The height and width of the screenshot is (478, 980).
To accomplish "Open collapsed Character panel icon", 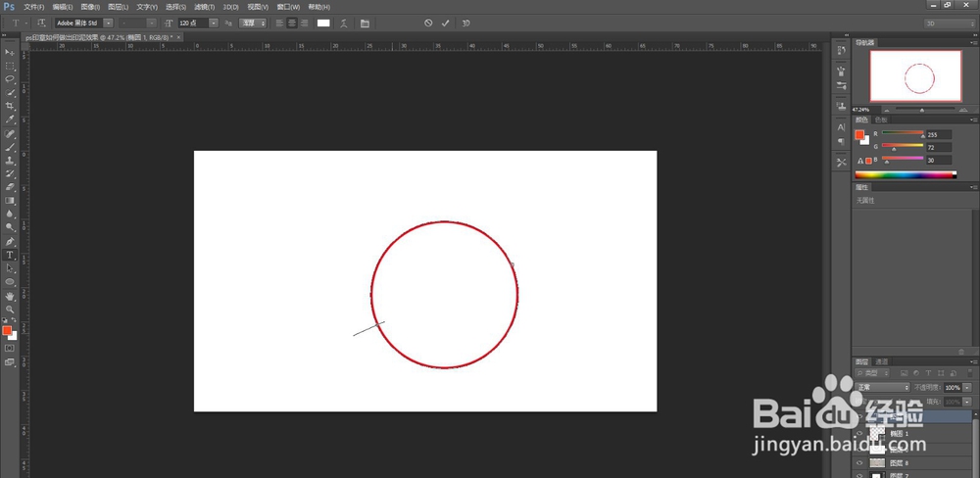I will point(841,126).
